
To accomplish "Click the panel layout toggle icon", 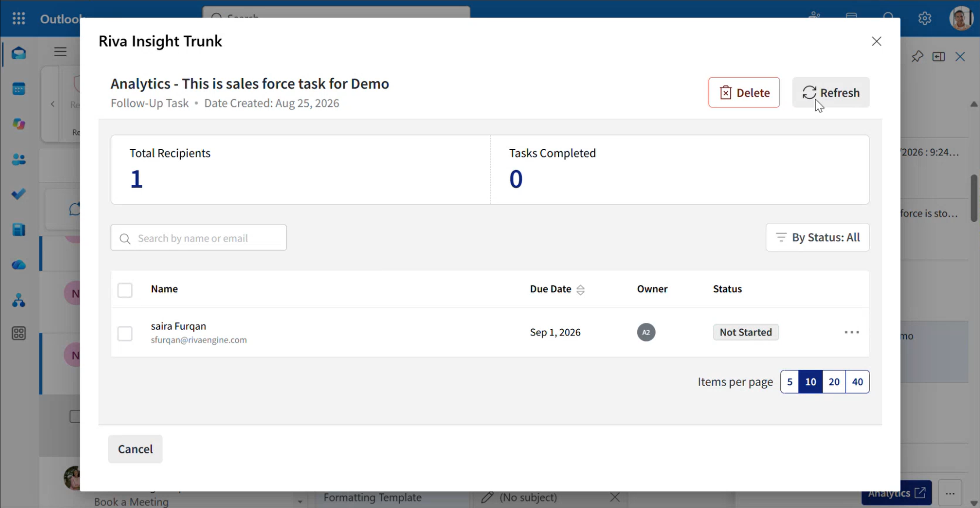I will pyautogui.click(x=939, y=57).
